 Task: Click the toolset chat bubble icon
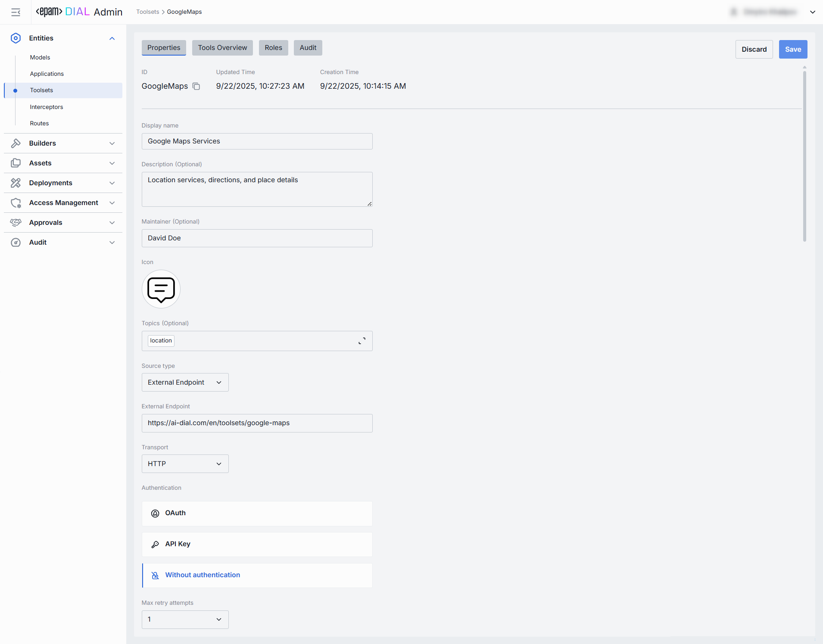[161, 289]
